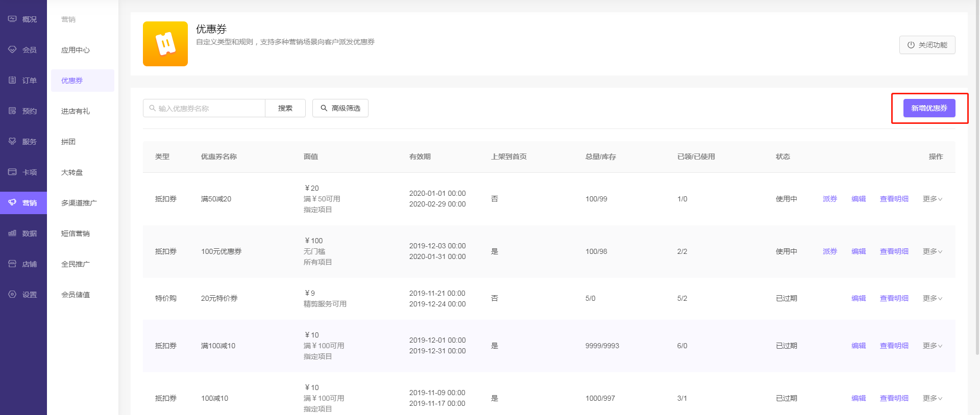Click the page vertical scrollbar
This screenshot has width=980, height=415.
977,178
